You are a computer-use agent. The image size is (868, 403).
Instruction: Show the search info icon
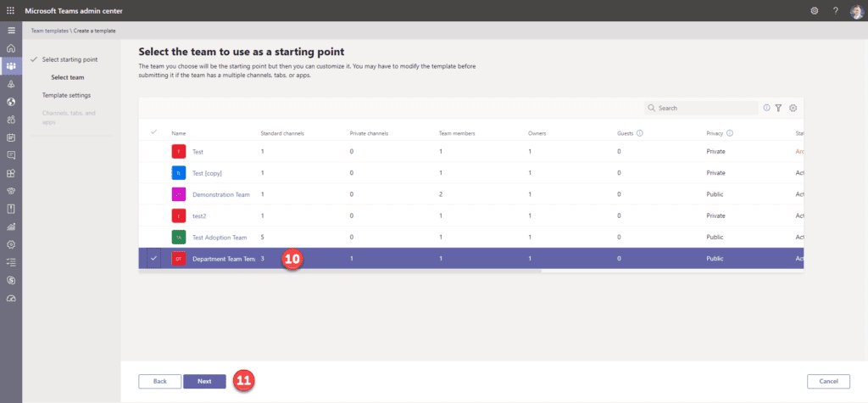coord(766,108)
